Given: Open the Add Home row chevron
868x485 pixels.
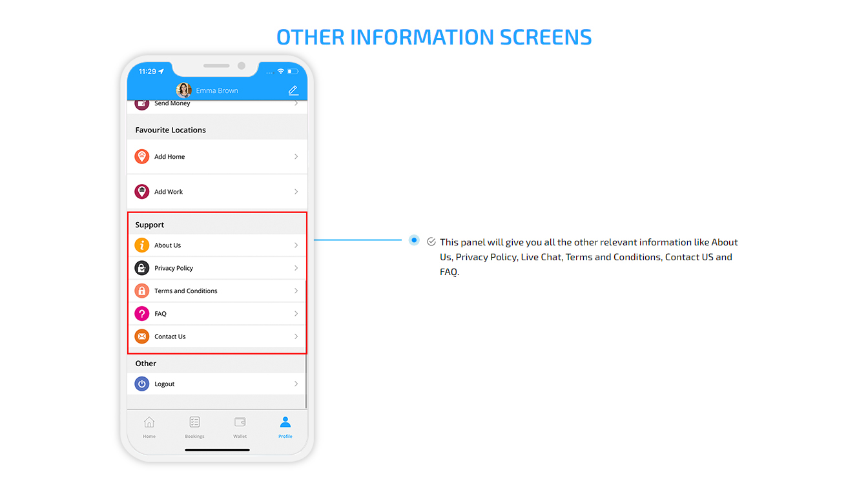Looking at the screenshot, I should coord(296,156).
